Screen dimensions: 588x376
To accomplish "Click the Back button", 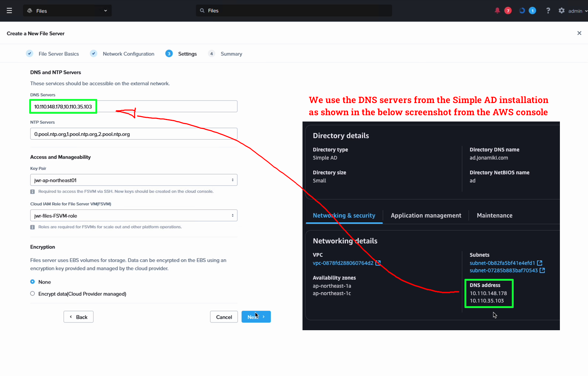I will pos(78,317).
